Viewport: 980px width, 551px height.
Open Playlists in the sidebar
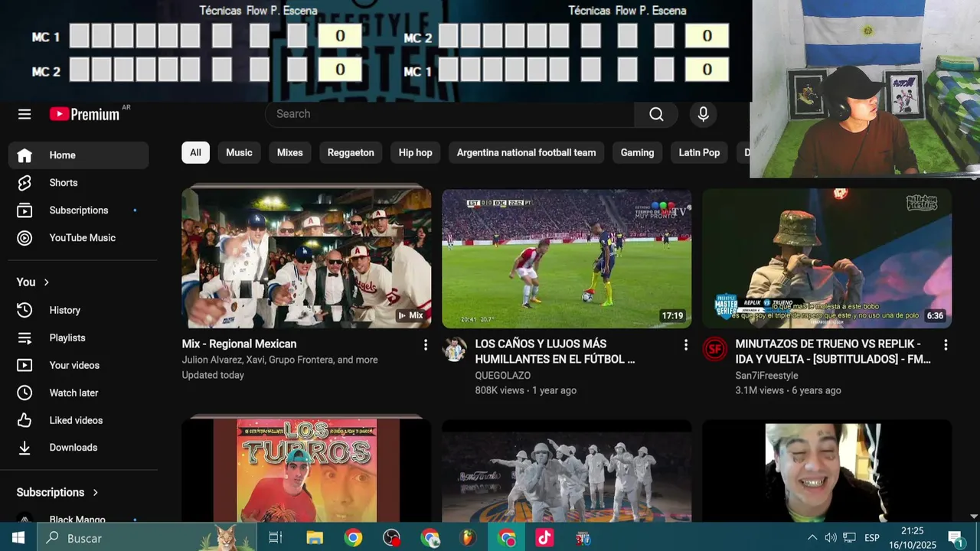(79, 337)
